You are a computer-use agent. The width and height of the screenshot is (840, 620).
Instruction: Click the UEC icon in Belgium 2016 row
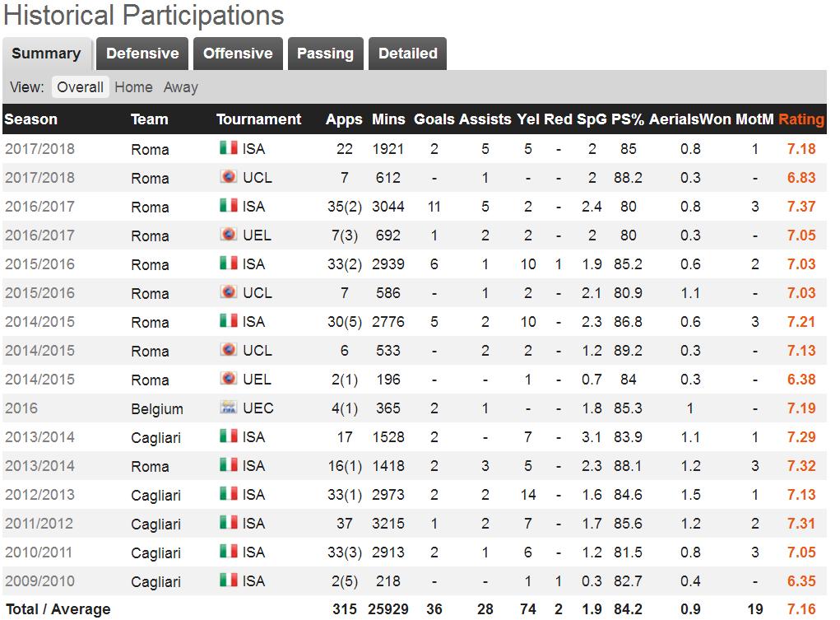coord(228,408)
